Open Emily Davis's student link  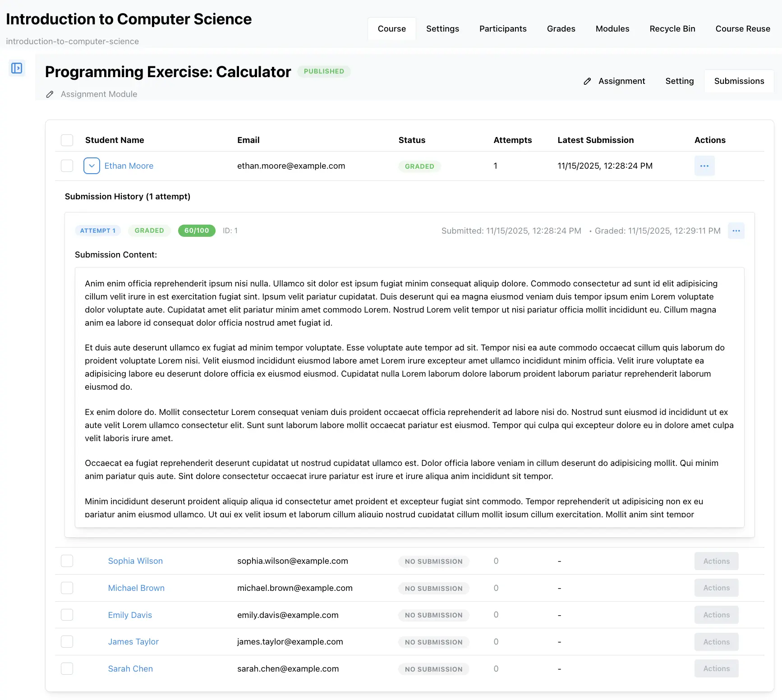click(130, 615)
